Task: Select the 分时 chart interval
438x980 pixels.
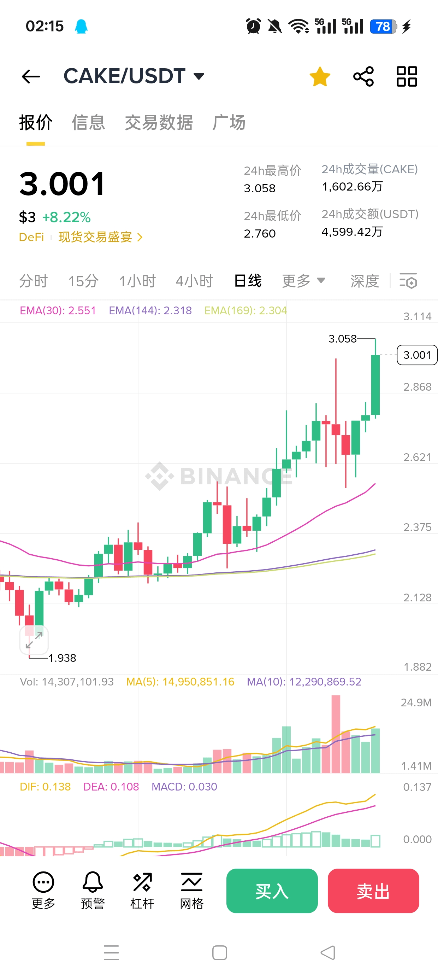Action: [x=34, y=281]
